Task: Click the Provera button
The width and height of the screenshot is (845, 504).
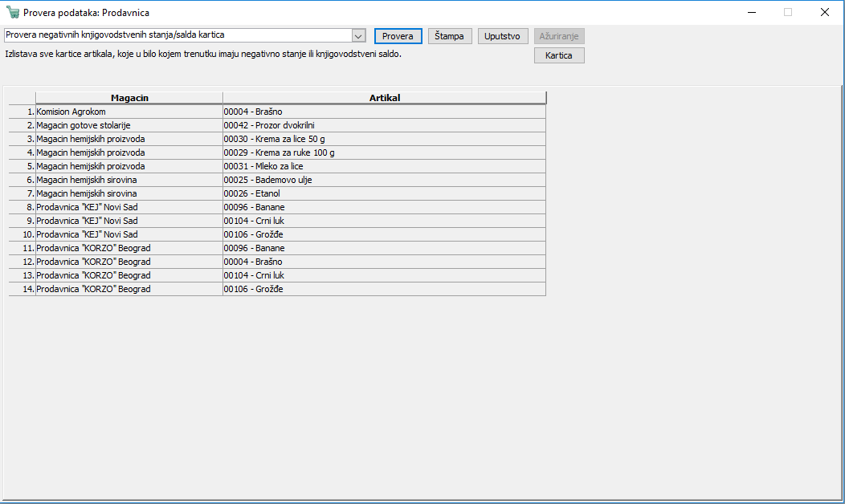Action: coord(398,36)
